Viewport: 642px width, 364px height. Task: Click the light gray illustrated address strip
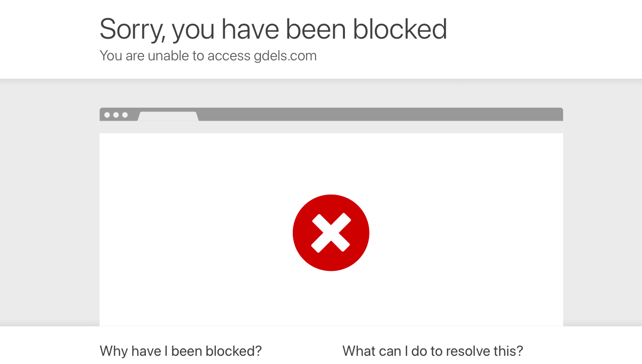pyautogui.click(x=331, y=127)
